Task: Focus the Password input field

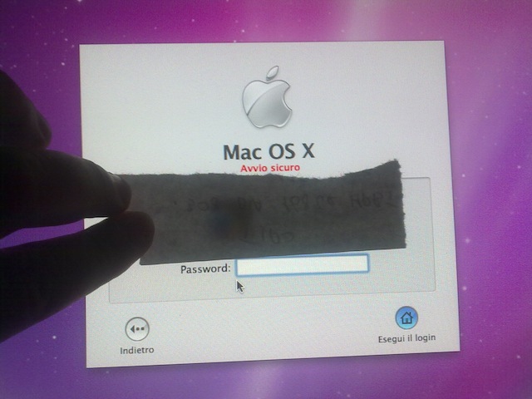Action: pos(303,264)
